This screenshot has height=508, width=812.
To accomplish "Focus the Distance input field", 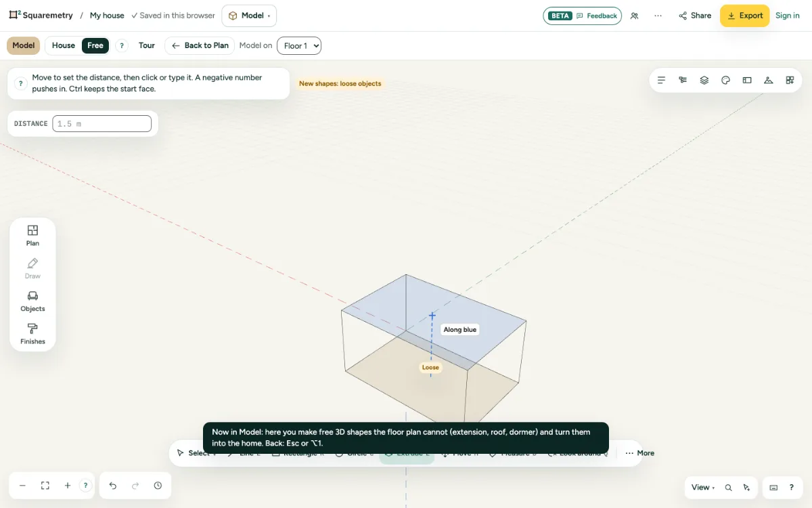I will [x=102, y=123].
